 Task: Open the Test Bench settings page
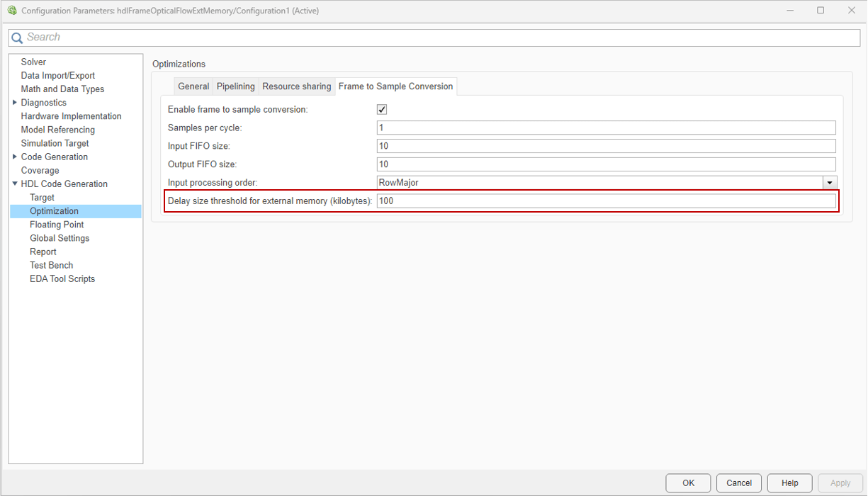tap(51, 265)
